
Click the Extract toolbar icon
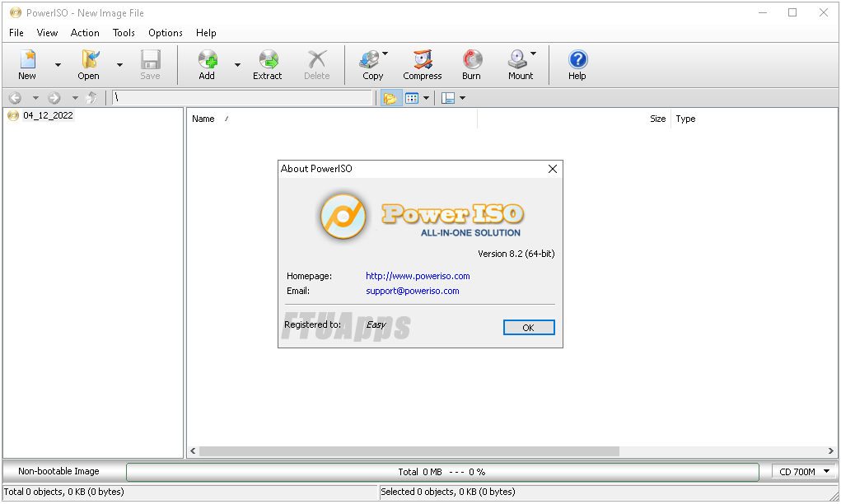point(269,59)
